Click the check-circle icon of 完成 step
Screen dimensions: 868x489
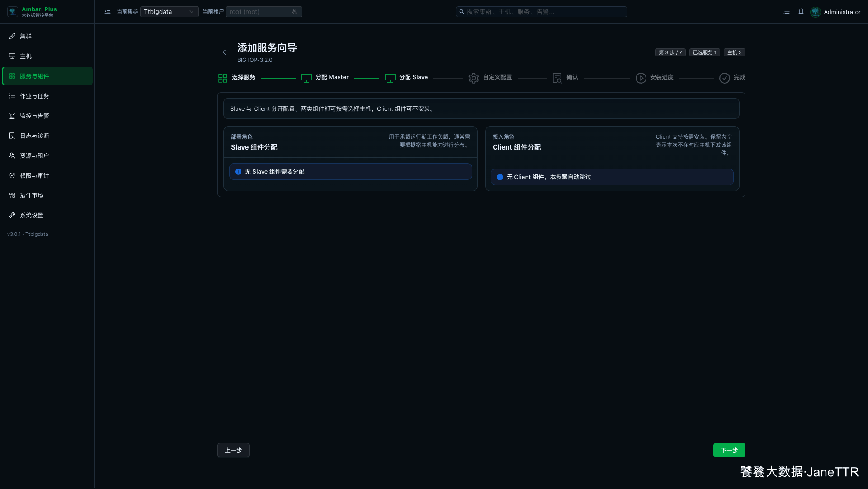point(725,78)
